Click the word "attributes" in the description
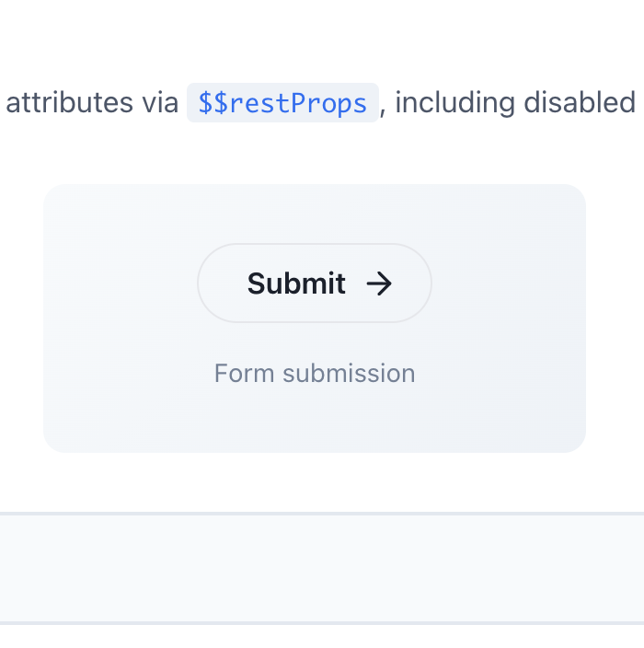644x648 pixels. [70, 103]
